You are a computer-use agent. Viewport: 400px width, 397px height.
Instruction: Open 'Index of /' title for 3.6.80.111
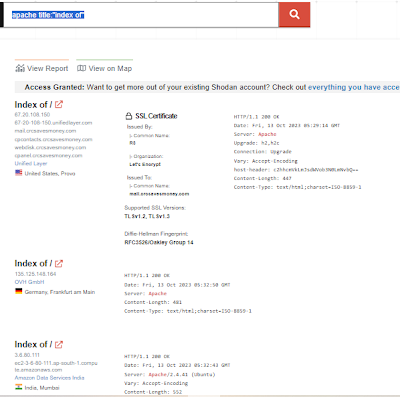tap(33, 344)
